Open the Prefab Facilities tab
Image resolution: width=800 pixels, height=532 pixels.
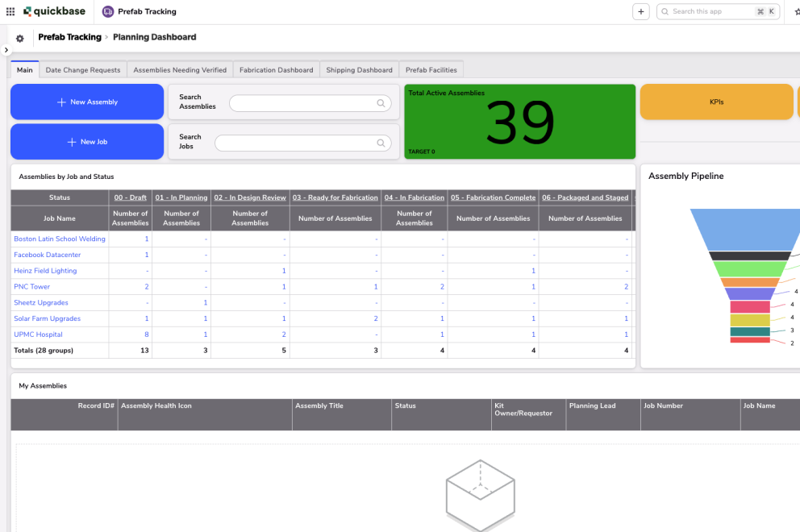click(x=431, y=69)
